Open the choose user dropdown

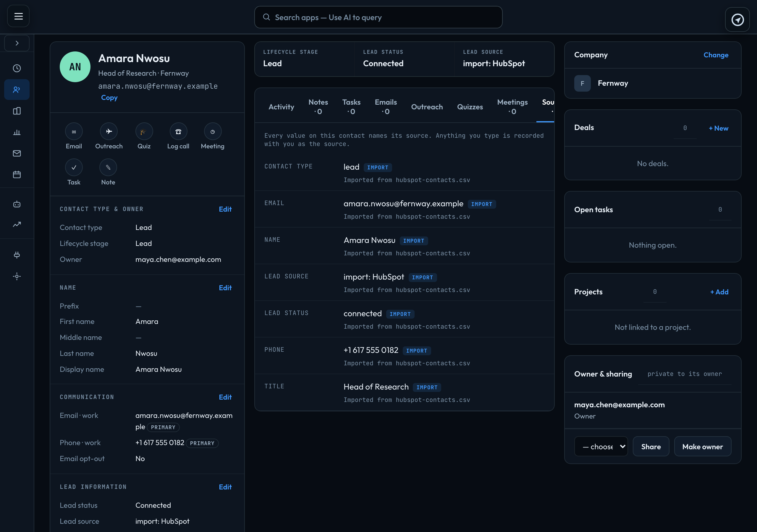[x=601, y=446]
